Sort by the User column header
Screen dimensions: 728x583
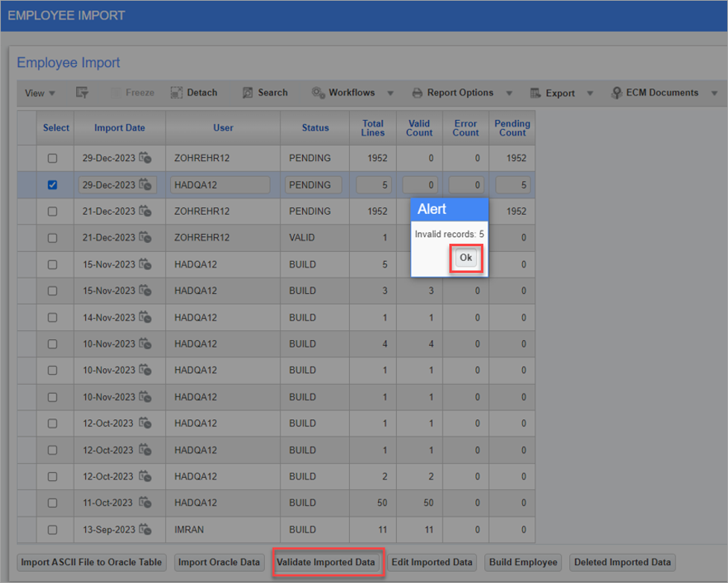tap(223, 127)
